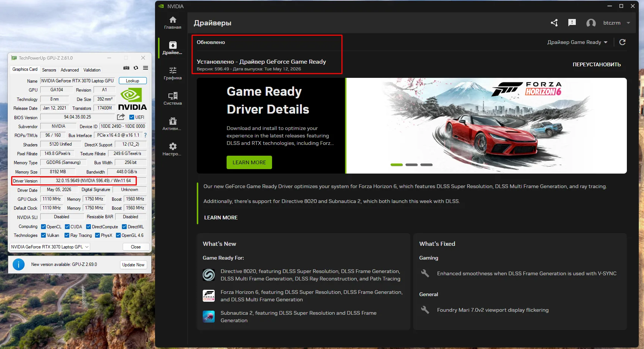The height and width of the screenshot is (349, 644).
Task: Click Update Now in GPU-Z
Action: click(133, 264)
